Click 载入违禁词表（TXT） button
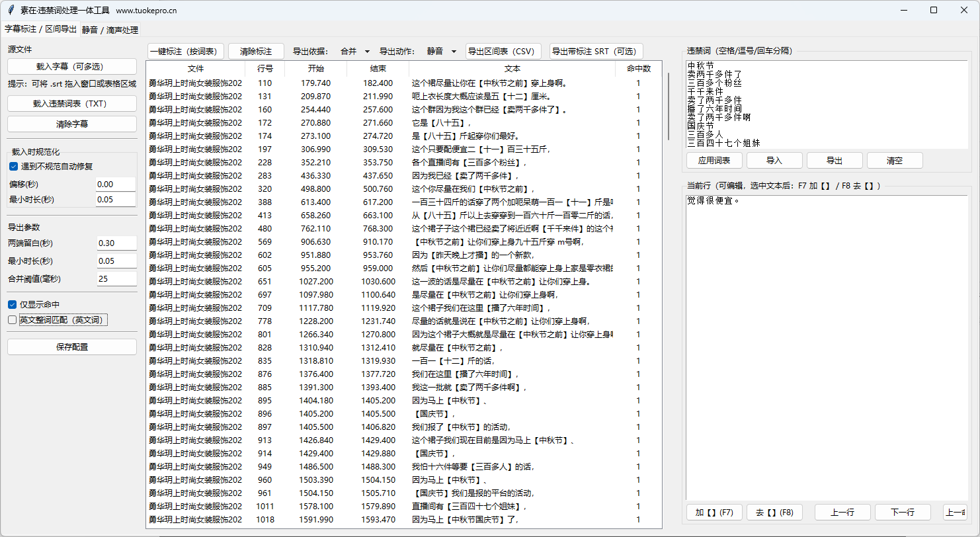Screen dimensions: 980x537 click(x=72, y=104)
